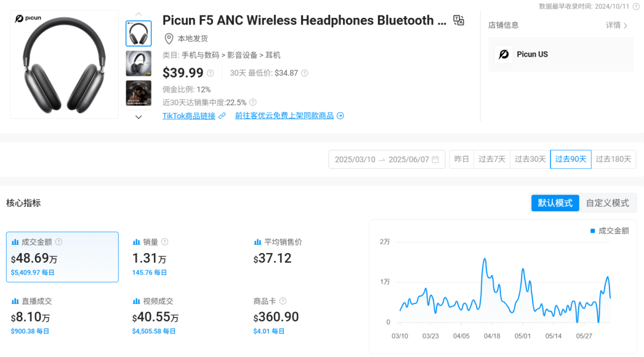Open calendar icon in date range picker
The width and height of the screenshot is (644, 357).
click(435, 159)
